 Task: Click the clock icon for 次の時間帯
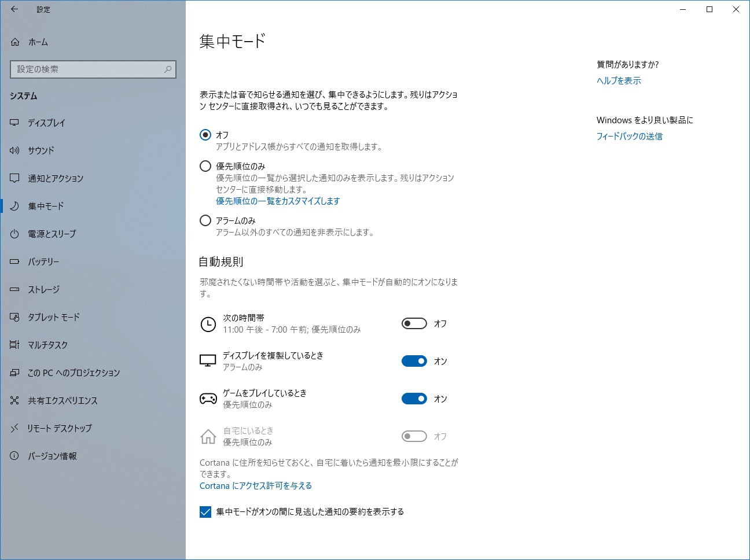point(208,324)
